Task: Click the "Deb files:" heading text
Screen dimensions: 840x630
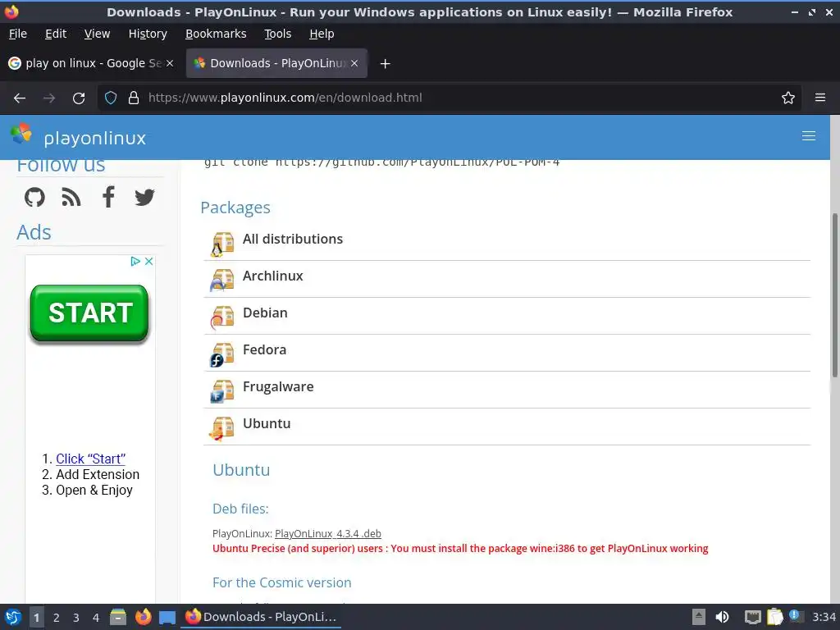Action: 240,509
